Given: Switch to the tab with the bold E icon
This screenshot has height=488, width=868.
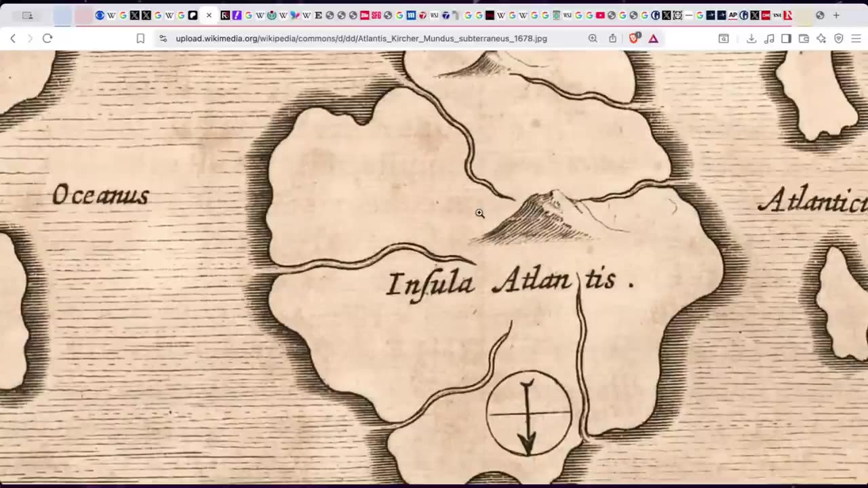Looking at the screenshot, I should pyautogui.click(x=318, y=15).
